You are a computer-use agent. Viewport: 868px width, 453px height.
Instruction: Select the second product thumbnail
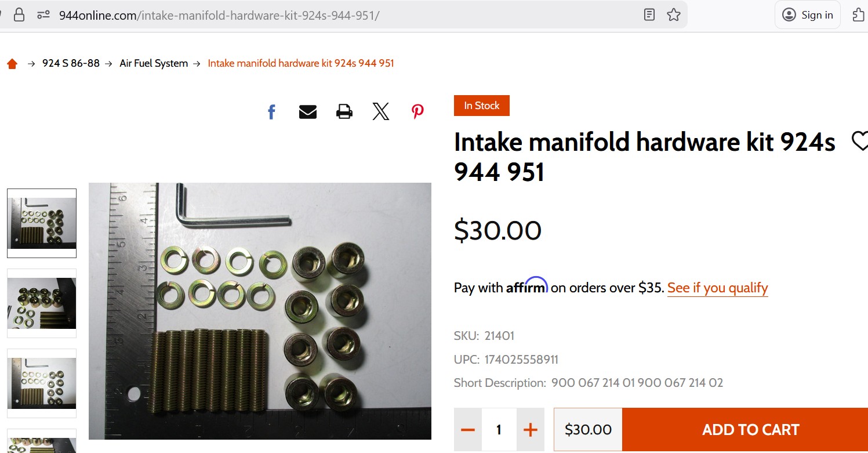tap(42, 303)
